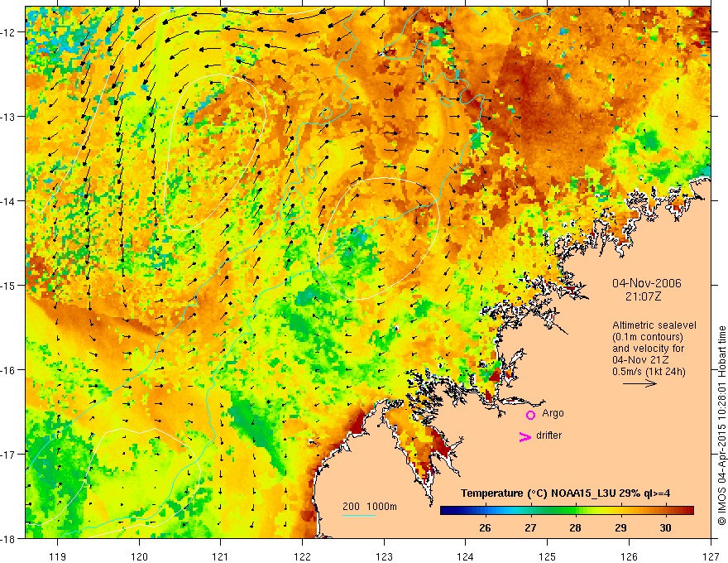This screenshot has height=563, width=728.
Task: Click the IMOS copyright vertical text
Action: [x=722, y=426]
